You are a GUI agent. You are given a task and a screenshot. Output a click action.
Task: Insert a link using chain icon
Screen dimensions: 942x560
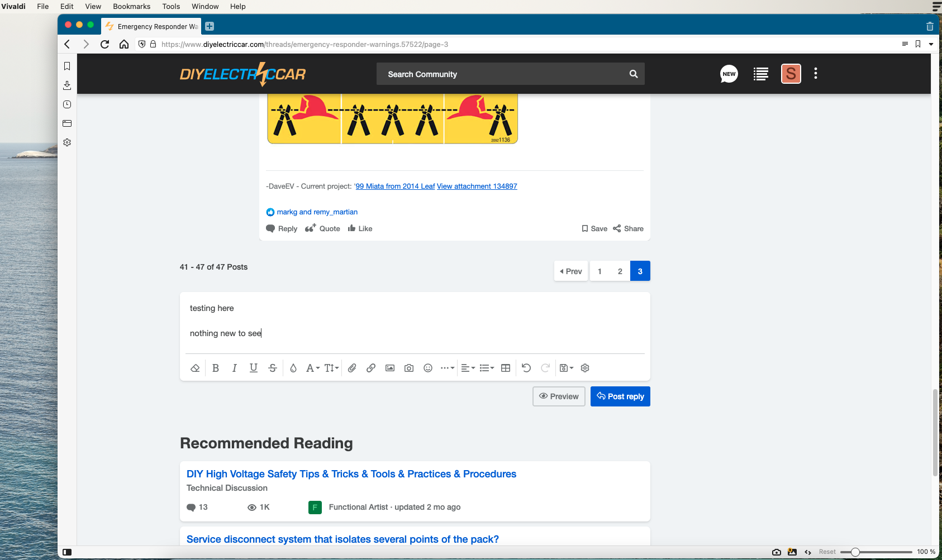point(371,368)
